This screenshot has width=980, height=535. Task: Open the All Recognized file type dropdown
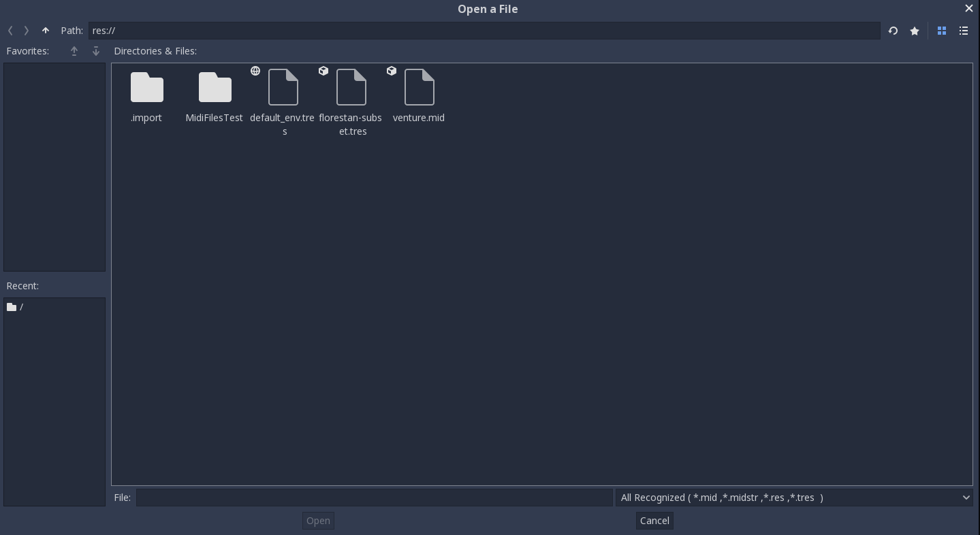pyautogui.click(x=794, y=498)
